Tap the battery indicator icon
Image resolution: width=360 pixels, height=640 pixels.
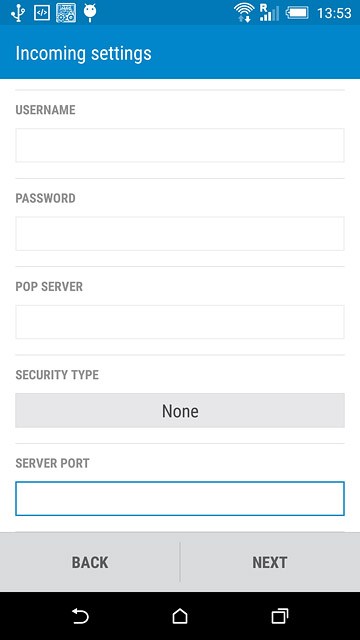297,13
